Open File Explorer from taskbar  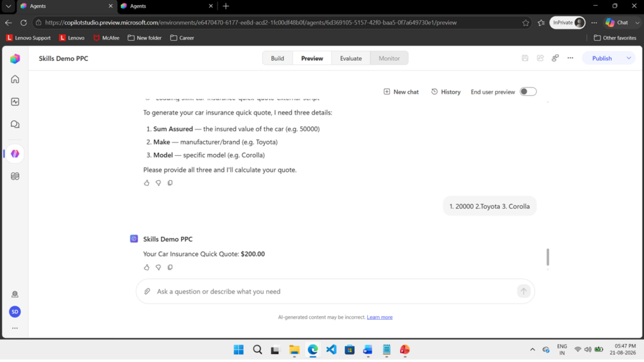click(x=294, y=349)
